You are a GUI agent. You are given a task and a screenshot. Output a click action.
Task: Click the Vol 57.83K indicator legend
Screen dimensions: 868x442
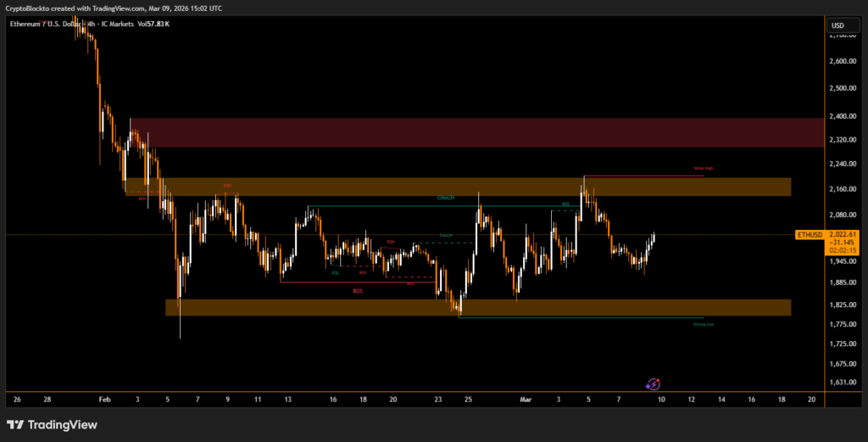click(153, 24)
